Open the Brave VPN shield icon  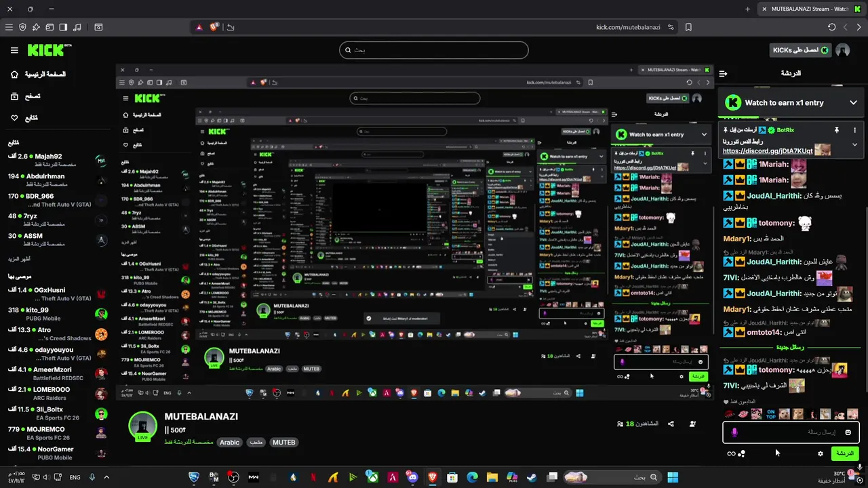(22, 27)
